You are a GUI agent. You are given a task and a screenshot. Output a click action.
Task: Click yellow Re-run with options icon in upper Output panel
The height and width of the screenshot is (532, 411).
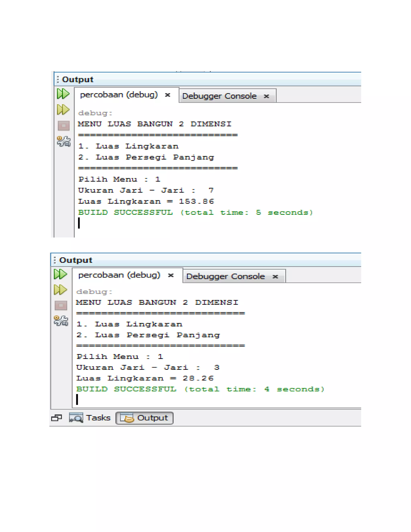tap(63, 110)
